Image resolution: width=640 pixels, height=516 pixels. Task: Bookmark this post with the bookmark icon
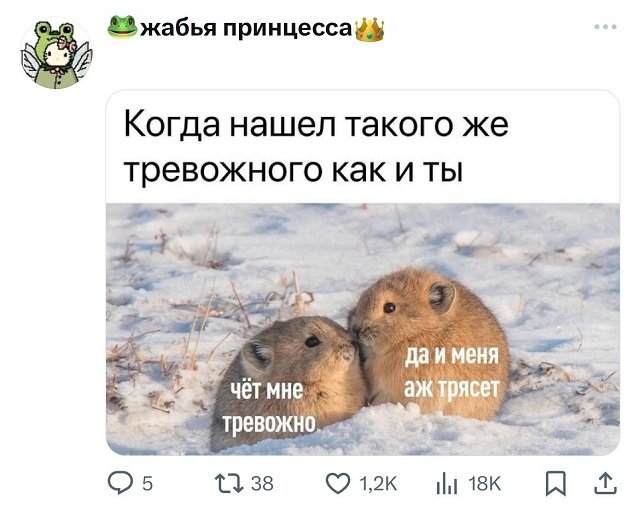click(x=556, y=483)
